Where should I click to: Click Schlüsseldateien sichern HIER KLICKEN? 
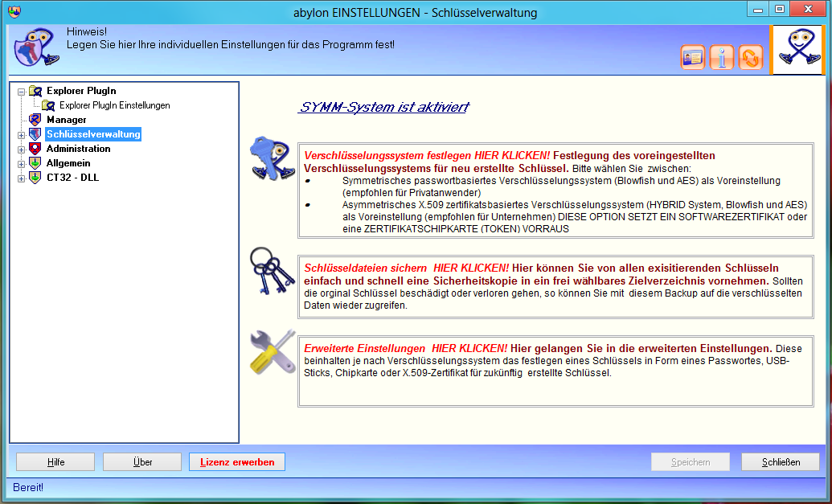pos(407,268)
